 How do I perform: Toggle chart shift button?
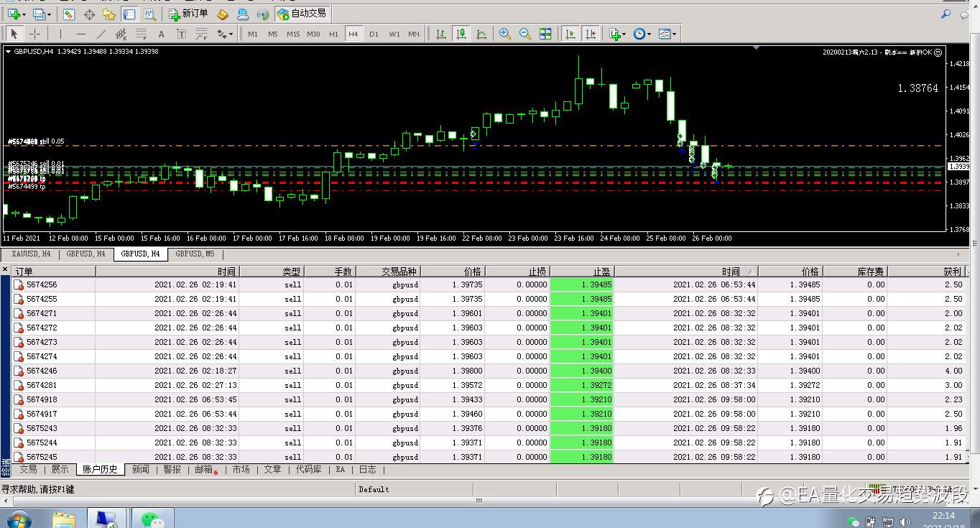tap(591, 34)
